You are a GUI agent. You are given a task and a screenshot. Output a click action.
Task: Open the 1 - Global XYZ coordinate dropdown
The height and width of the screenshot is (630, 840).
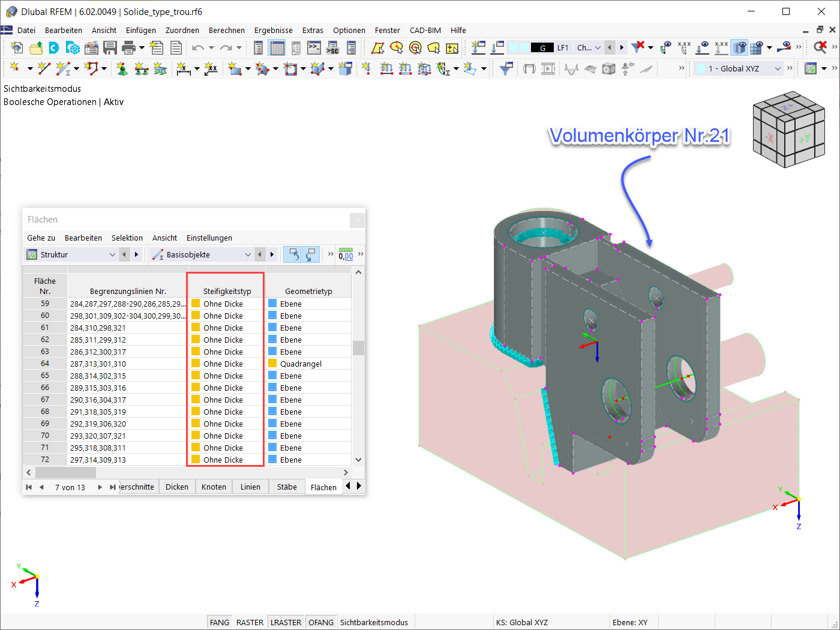739,68
